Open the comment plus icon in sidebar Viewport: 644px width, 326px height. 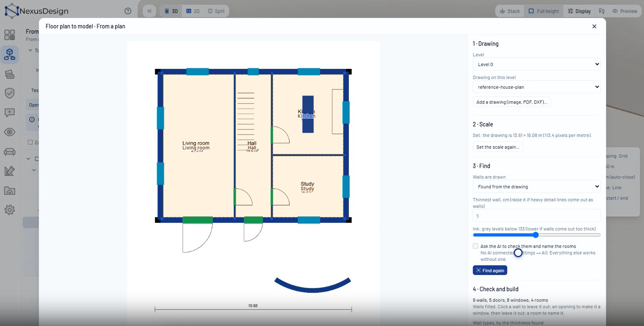pyautogui.click(x=9, y=113)
